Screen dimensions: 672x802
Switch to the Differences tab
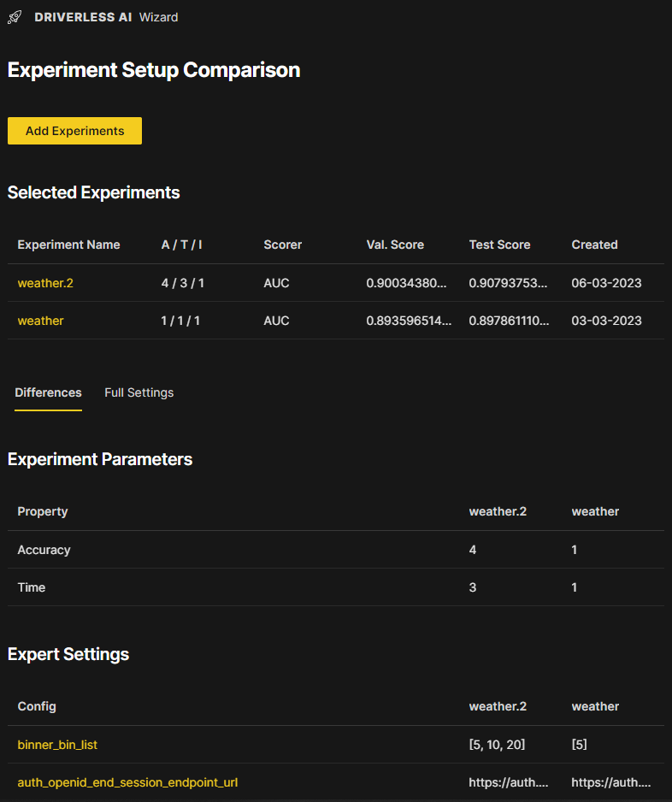48,392
